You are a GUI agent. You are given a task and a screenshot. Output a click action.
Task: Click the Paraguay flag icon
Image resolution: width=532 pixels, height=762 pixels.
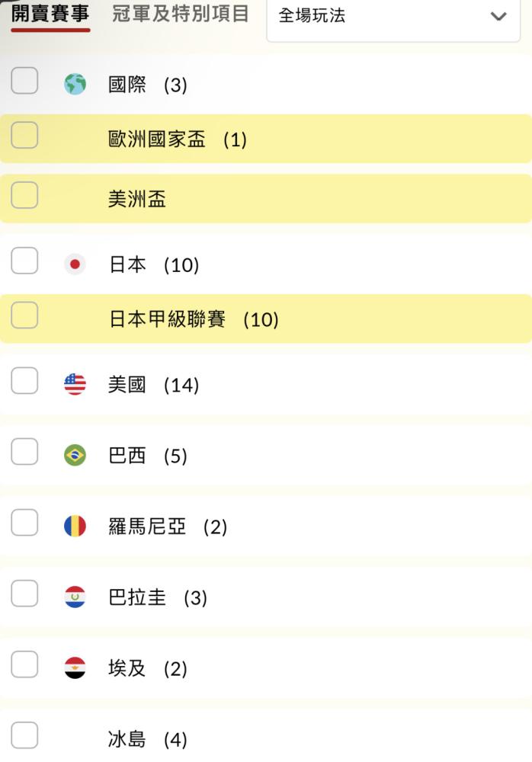(75, 597)
